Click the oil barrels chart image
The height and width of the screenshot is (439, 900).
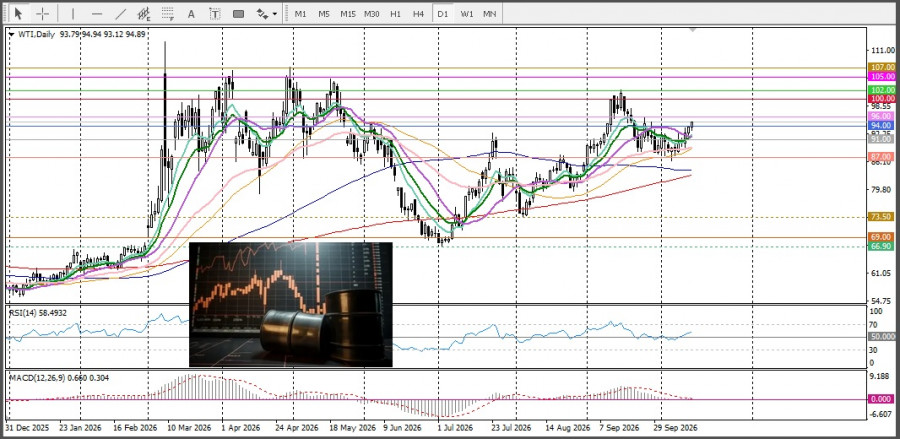pyautogui.click(x=290, y=304)
